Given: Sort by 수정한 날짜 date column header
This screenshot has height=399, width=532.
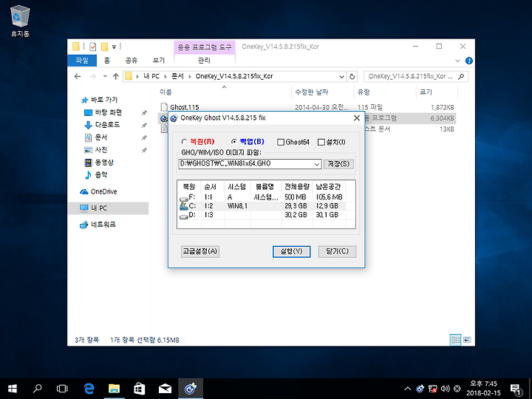Looking at the screenshot, I should [x=312, y=92].
